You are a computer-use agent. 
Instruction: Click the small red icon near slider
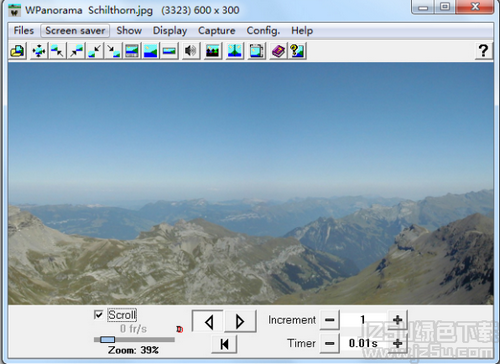(180, 329)
